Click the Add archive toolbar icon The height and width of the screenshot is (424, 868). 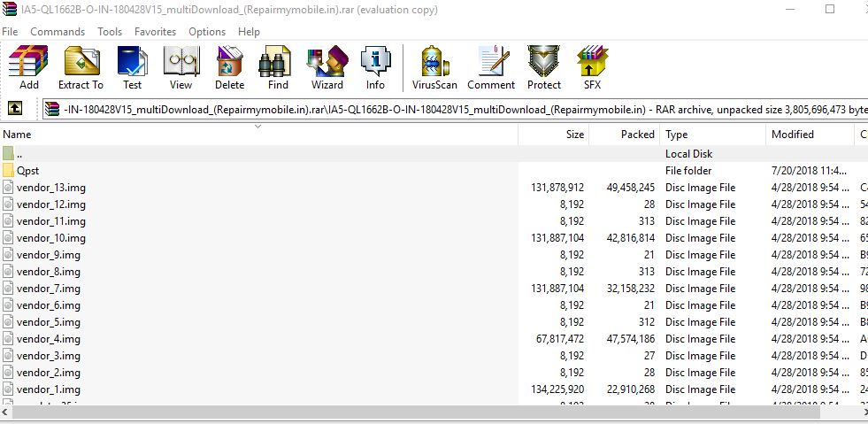(x=29, y=68)
